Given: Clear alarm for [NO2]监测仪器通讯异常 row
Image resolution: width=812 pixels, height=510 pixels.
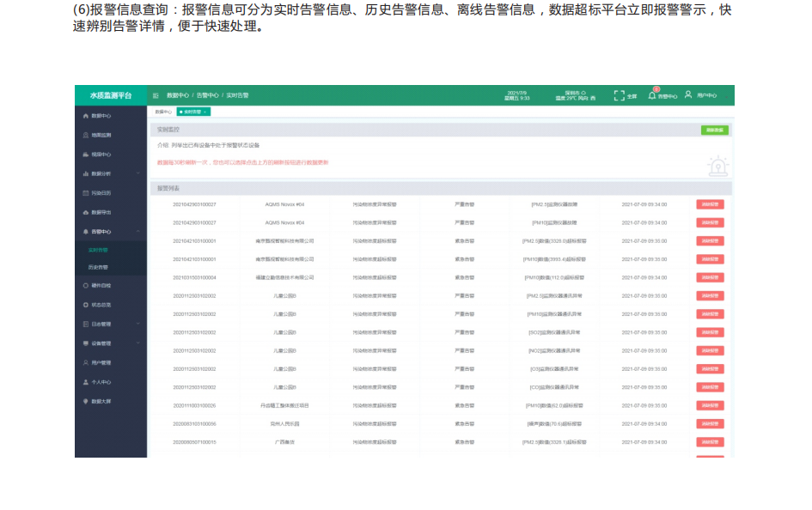Looking at the screenshot, I should pyautogui.click(x=710, y=350).
